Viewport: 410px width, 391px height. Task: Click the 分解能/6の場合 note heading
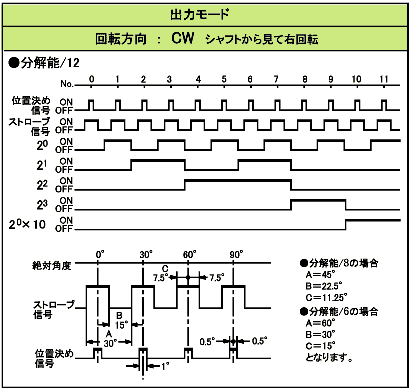coord(339,311)
